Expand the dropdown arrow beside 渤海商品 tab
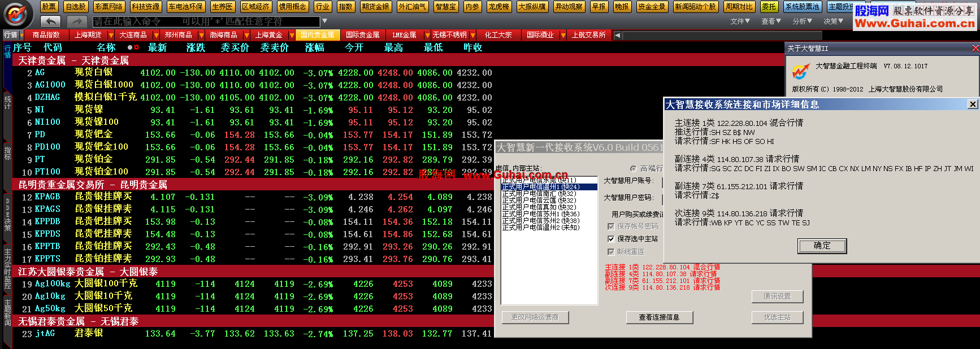The width and height of the screenshot is (980, 349). click(x=246, y=35)
